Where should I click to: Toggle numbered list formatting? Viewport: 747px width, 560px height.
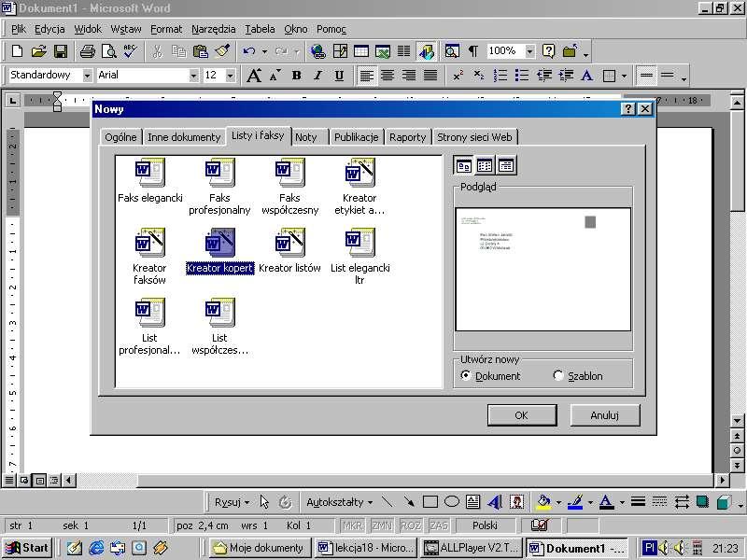pos(500,76)
